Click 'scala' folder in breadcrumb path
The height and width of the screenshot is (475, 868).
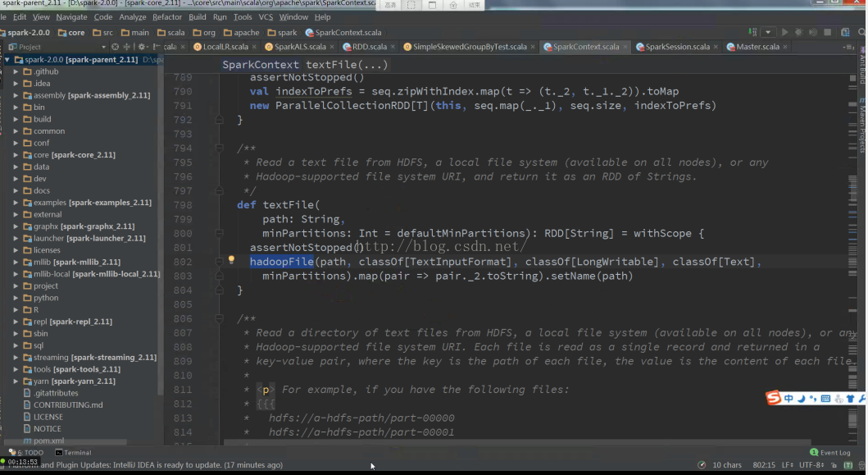(x=170, y=32)
